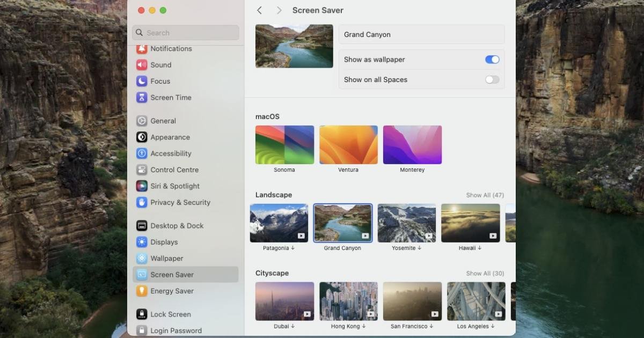The width and height of the screenshot is (644, 338).
Task: Select the Sonoma screen saver thumbnail
Action: [x=284, y=145]
